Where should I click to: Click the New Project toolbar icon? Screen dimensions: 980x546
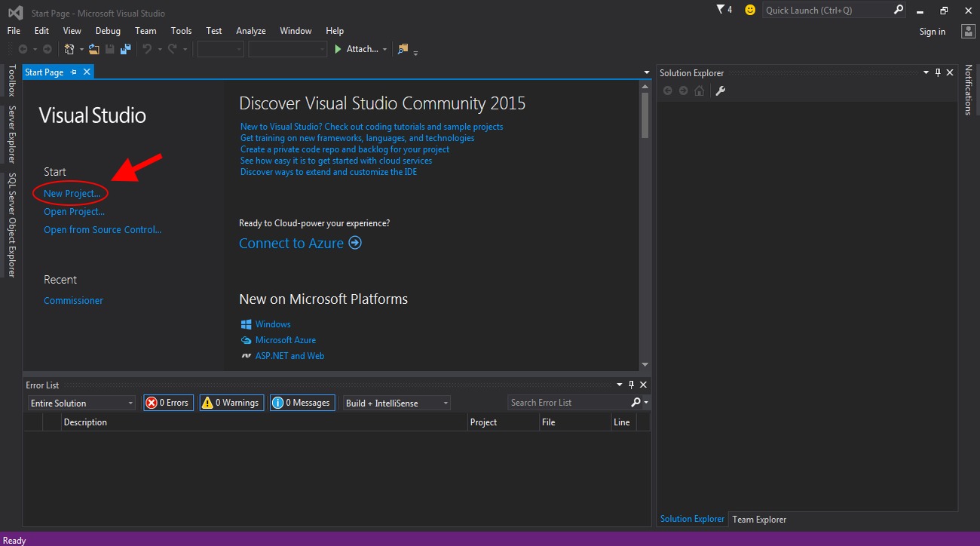click(x=69, y=49)
